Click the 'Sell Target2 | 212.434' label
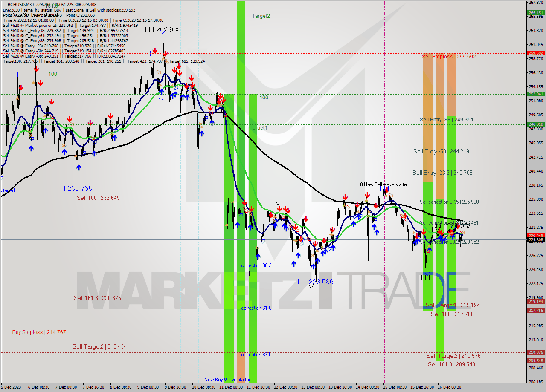546x392 pixels. click(99, 346)
